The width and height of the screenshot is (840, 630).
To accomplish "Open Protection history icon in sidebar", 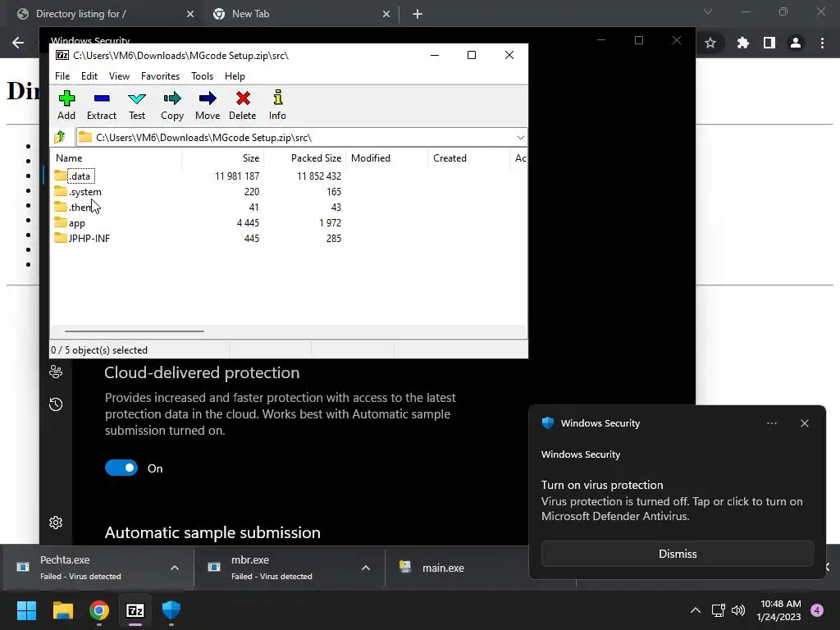I will (x=56, y=404).
